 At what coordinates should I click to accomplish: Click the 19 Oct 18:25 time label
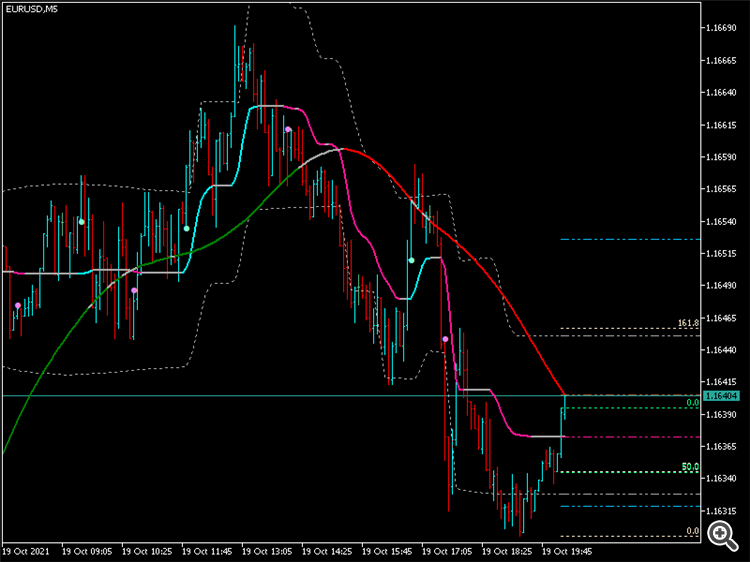tap(507, 551)
